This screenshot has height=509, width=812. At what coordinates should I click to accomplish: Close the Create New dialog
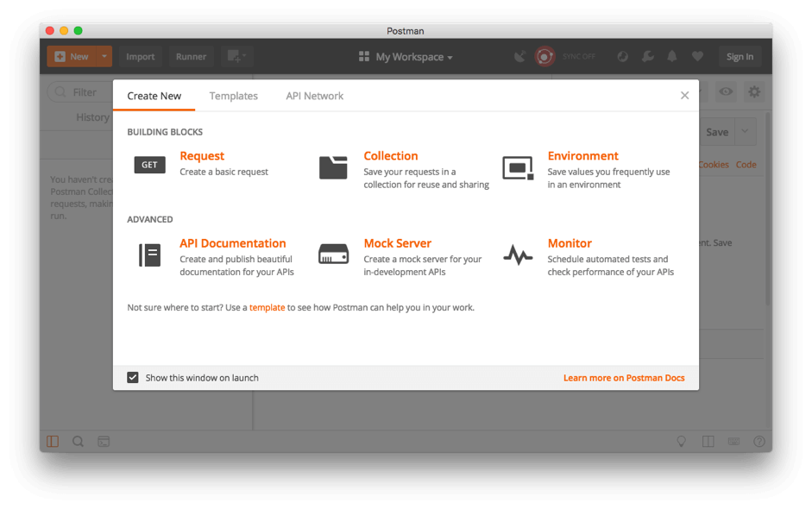684,96
